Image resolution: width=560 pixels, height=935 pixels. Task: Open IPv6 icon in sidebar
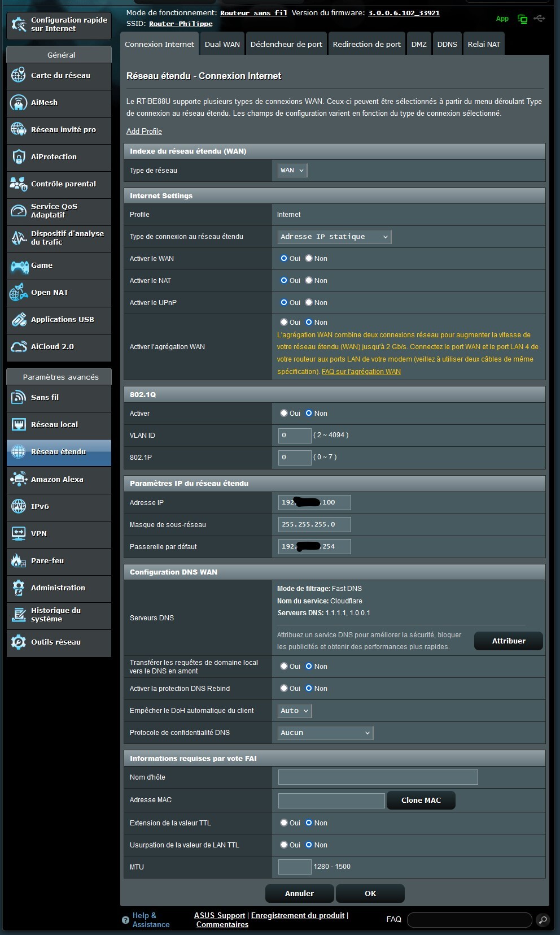click(x=19, y=506)
